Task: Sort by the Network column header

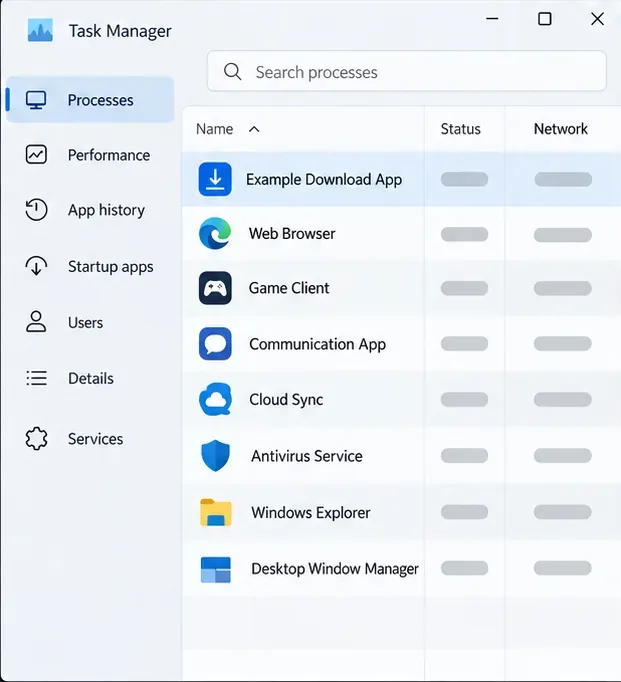Action: (x=561, y=129)
